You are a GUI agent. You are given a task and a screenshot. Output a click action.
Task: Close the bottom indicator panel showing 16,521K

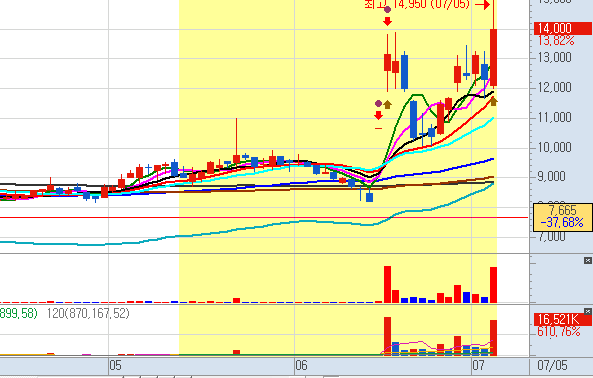pos(587,311)
